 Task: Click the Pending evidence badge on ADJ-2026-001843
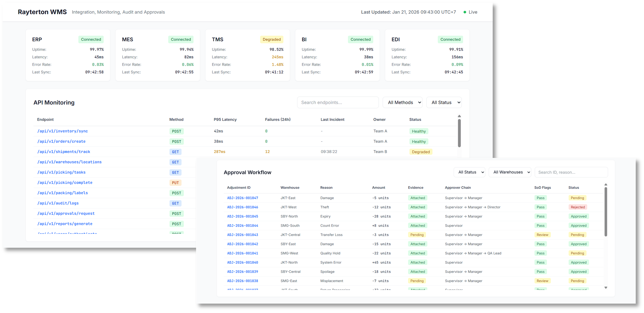pyautogui.click(x=417, y=235)
